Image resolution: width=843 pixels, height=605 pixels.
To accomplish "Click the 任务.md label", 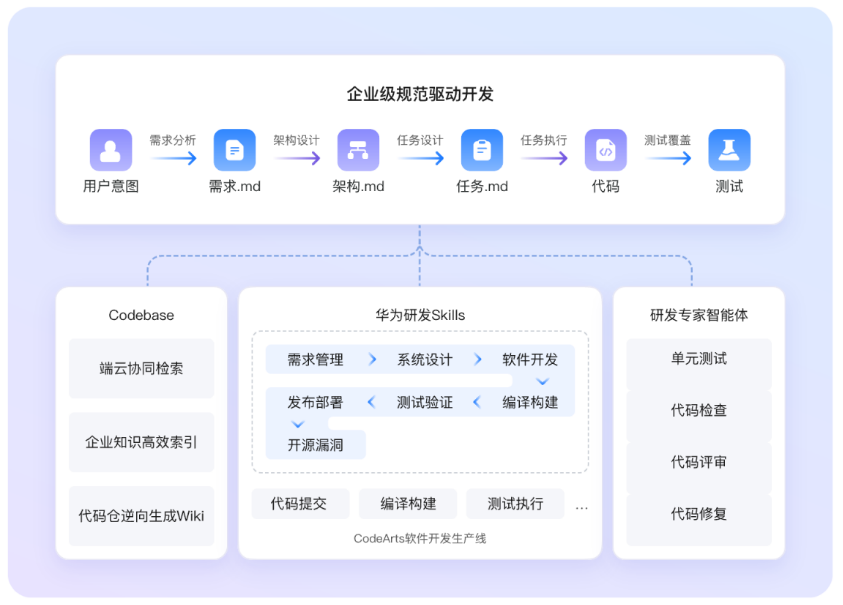I will click(482, 186).
